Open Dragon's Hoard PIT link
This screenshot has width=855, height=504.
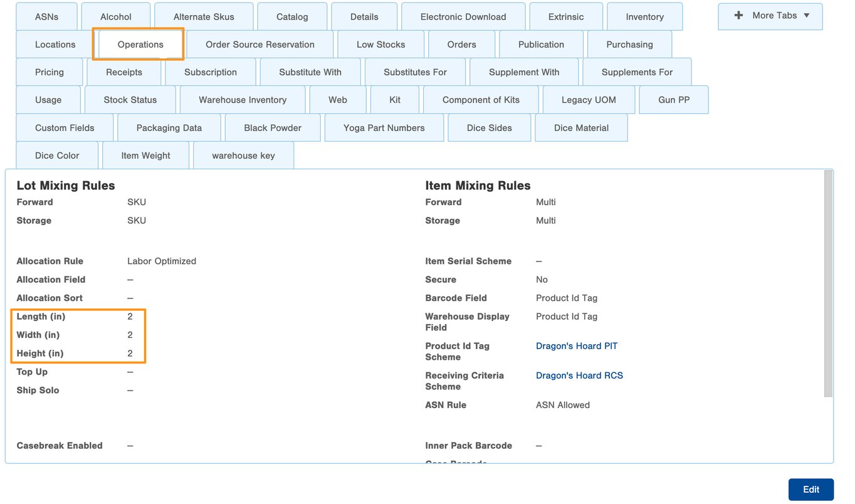[576, 346]
